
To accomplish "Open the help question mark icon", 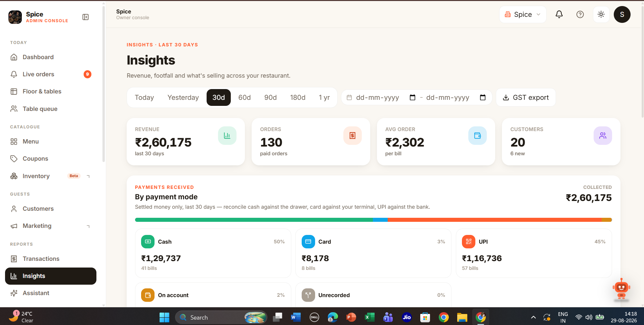I will click(580, 14).
